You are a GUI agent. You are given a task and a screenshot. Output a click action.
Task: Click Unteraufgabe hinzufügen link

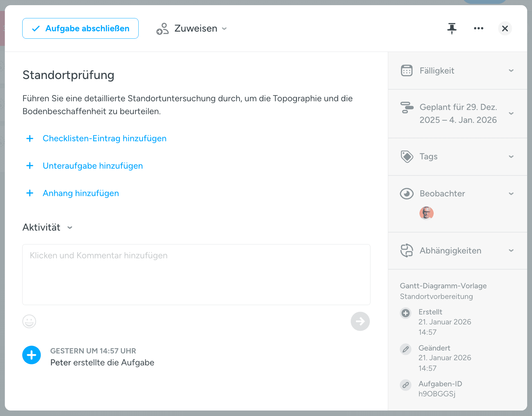pyautogui.click(x=93, y=166)
